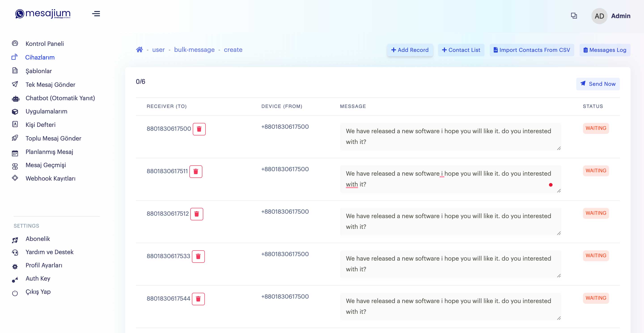Open Toplu Mesaj Gönder page
This screenshot has height=333, width=644.
53,138
